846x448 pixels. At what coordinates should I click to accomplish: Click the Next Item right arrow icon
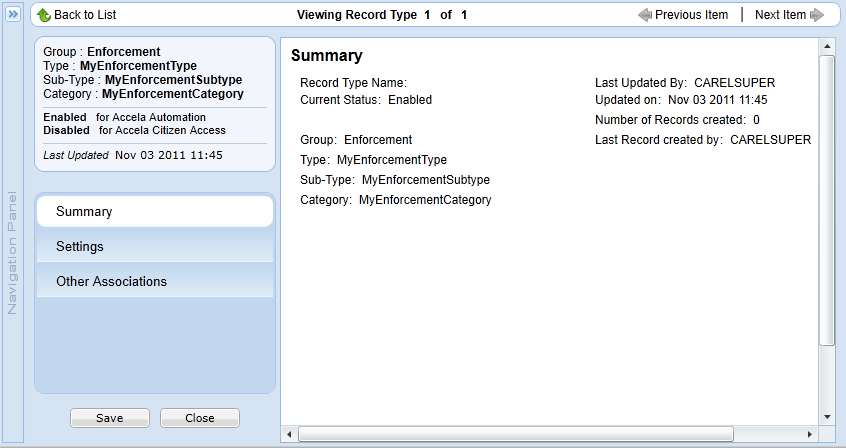point(817,15)
